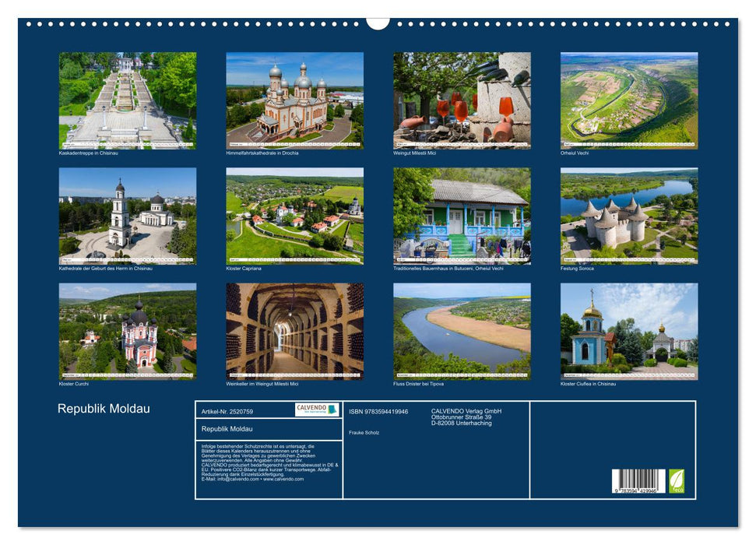Open the Himmelfahrtskathedrale in Drochia photo
Image resolution: width=756 pixels, height=545 pixels.
pos(294,100)
